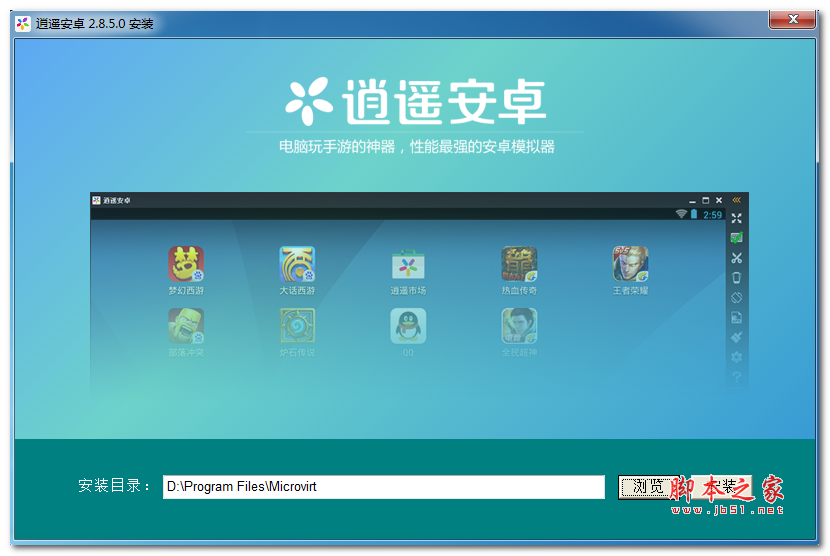Click the question mark help icon in sidebar
Screen dimensions: 830x556
pos(736,377)
